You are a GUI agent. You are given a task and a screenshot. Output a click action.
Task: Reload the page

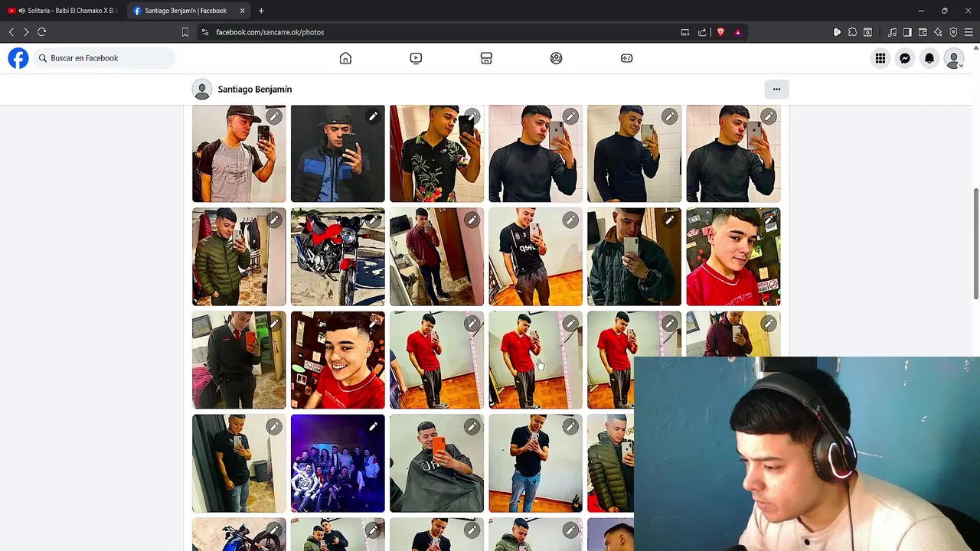tap(42, 32)
